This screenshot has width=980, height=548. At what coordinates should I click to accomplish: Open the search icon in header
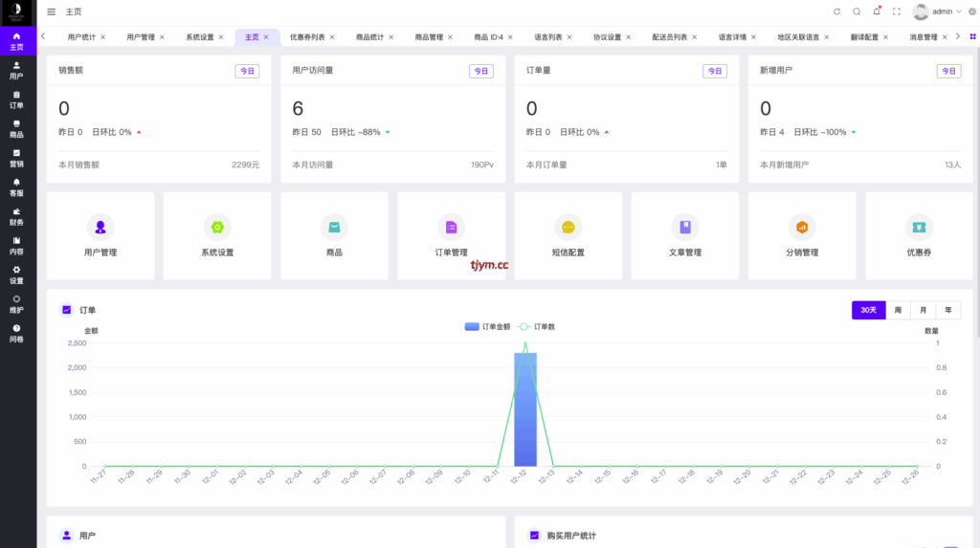click(857, 11)
